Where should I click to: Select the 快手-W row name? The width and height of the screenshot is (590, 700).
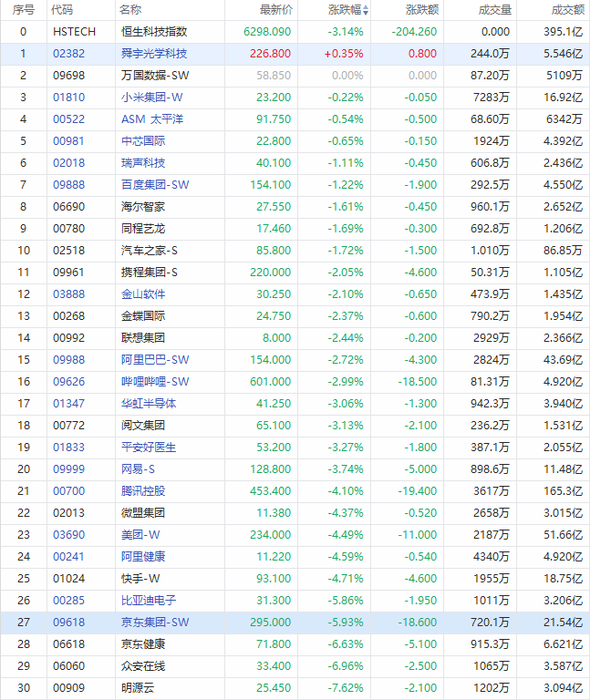[x=140, y=579]
